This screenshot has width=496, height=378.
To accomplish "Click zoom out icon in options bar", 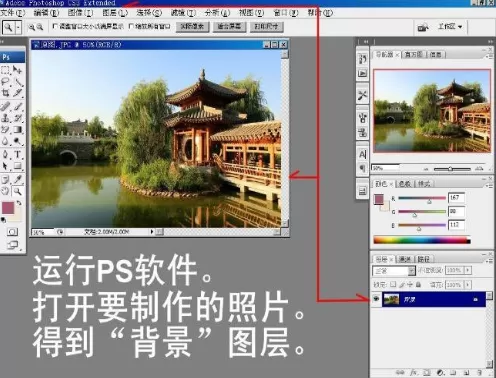I will pyautogui.click(x=40, y=27).
